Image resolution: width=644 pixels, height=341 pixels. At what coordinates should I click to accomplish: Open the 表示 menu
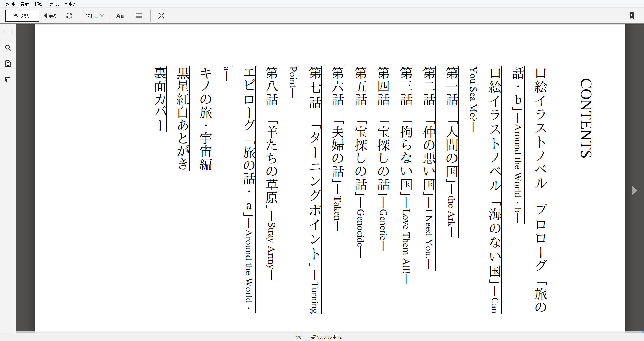24,4
